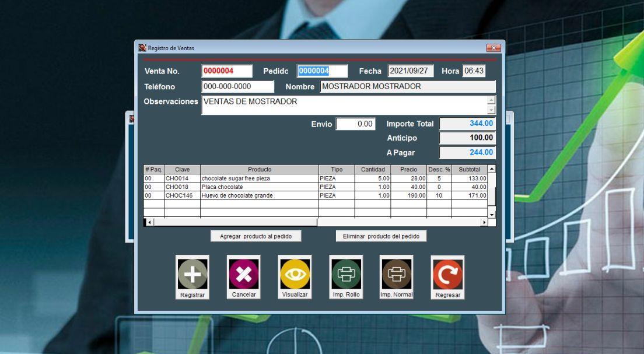The width and height of the screenshot is (644, 354).
Task: Select product row Placa chocolate
Action: click(316, 187)
